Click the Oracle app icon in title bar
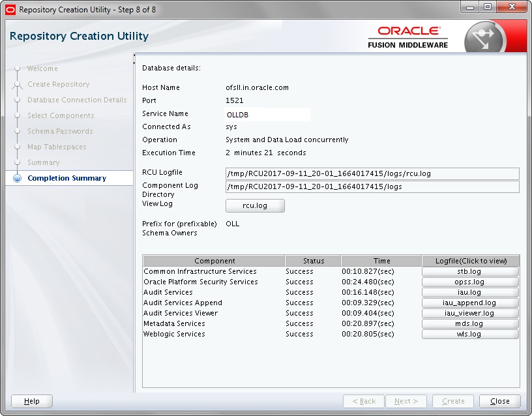 [x=10, y=10]
